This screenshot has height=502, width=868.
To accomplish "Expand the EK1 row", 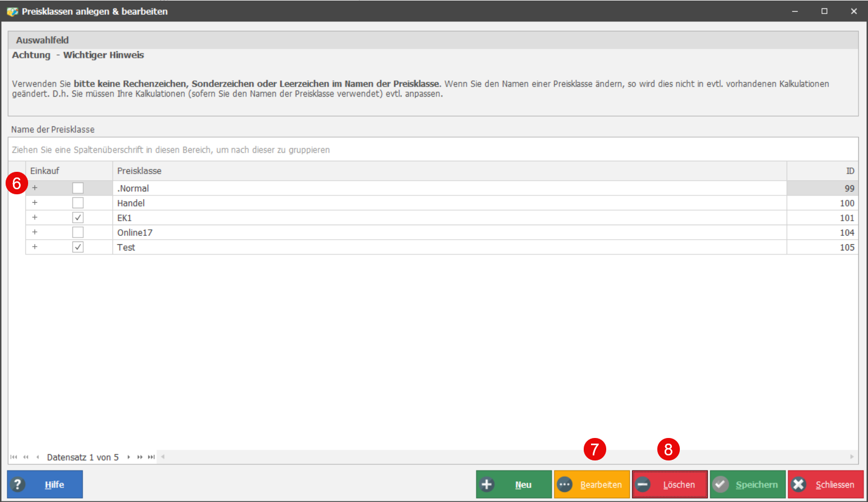I will coord(35,217).
